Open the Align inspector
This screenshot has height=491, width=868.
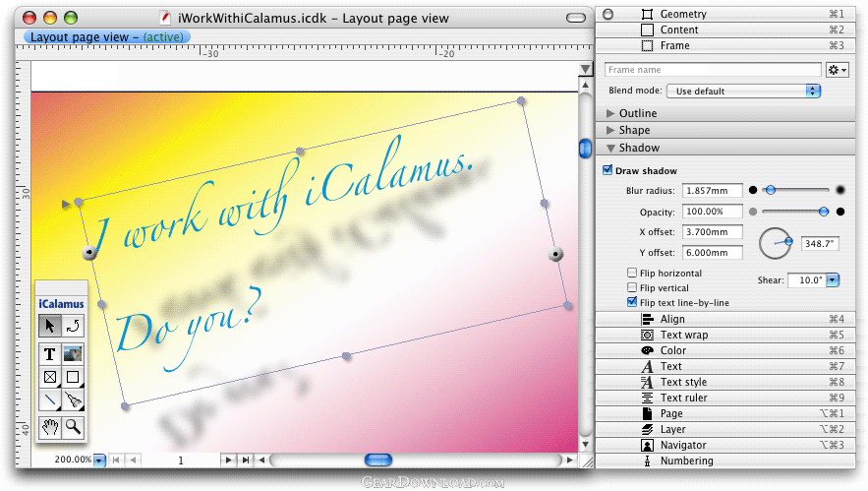point(725,319)
